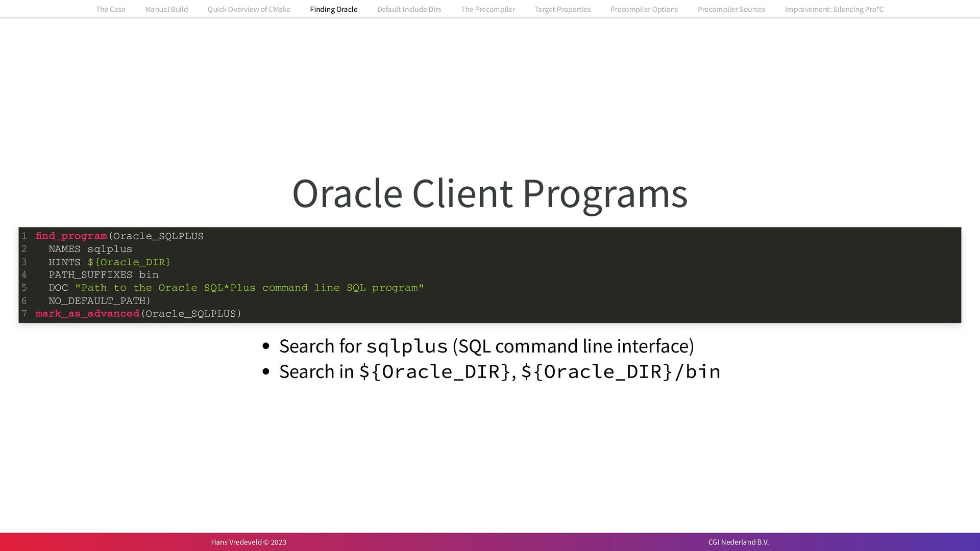Click mark_as_advanced on code line 7
This screenshot has height=551, width=980.
coord(87,314)
